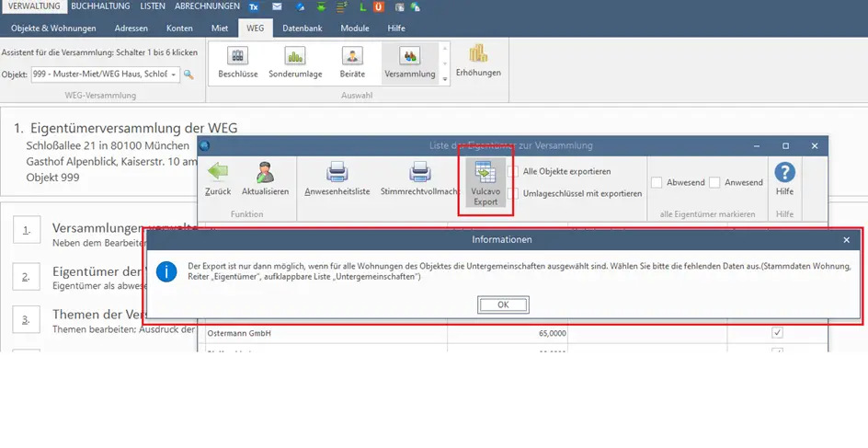Open the Objekte & Wohnungen ribbon tab
868x448 pixels.
pyautogui.click(x=53, y=29)
